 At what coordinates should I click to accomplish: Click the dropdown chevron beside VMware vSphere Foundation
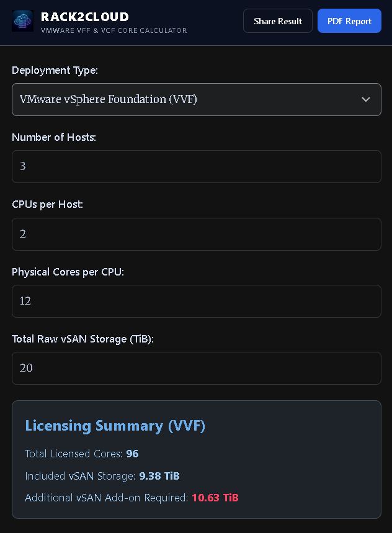tap(366, 99)
